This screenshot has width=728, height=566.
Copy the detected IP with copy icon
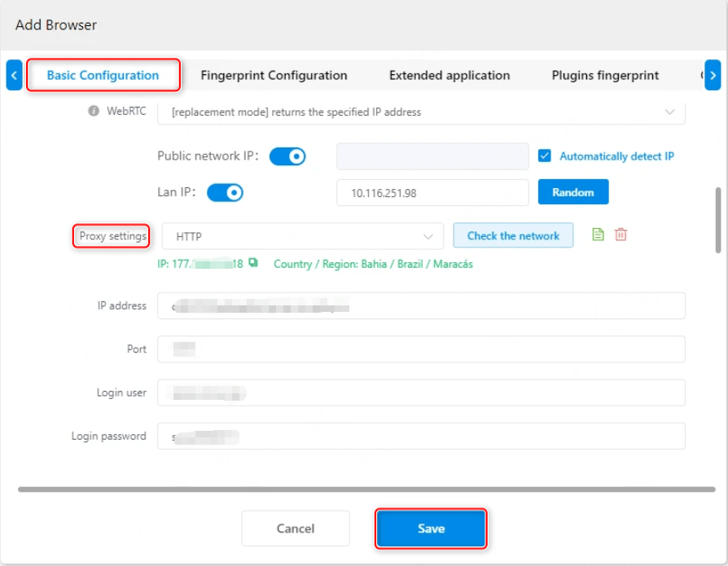tap(253, 263)
